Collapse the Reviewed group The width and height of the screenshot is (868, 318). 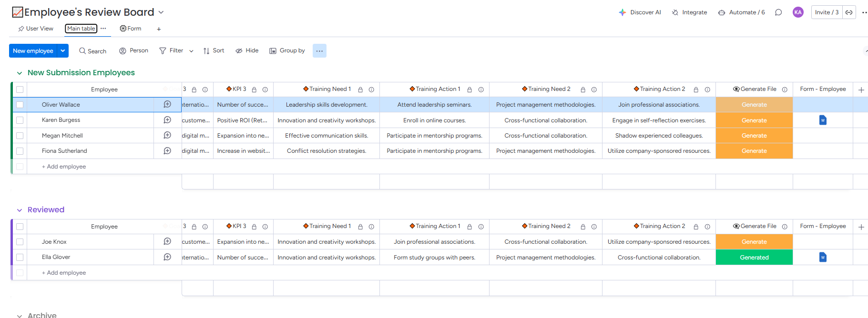pos(20,210)
